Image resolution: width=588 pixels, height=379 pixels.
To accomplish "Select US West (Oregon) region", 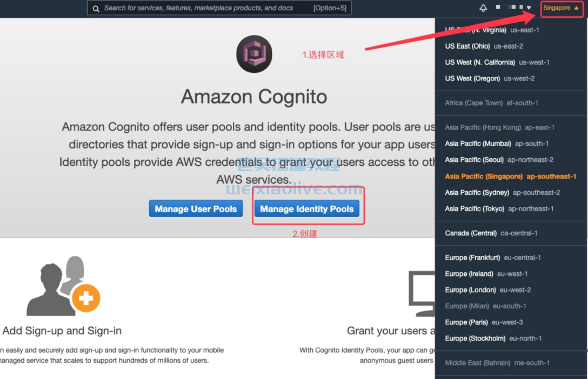I will coord(490,78).
